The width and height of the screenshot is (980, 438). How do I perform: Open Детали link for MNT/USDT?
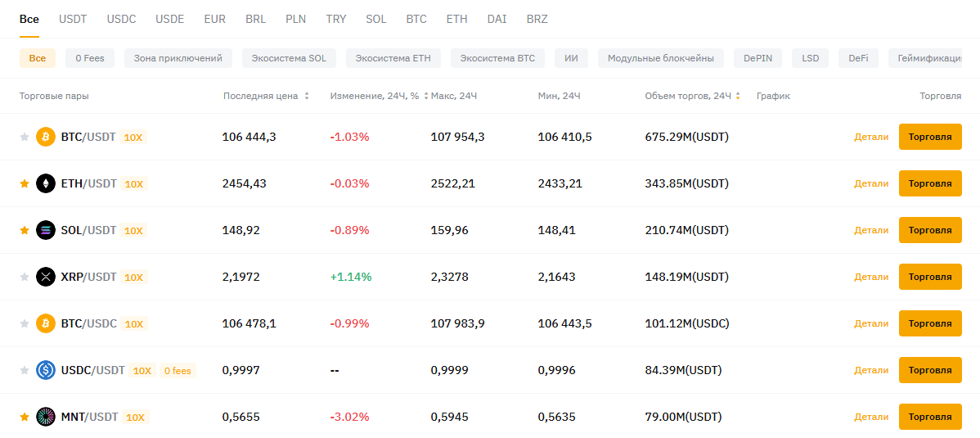point(870,417)
